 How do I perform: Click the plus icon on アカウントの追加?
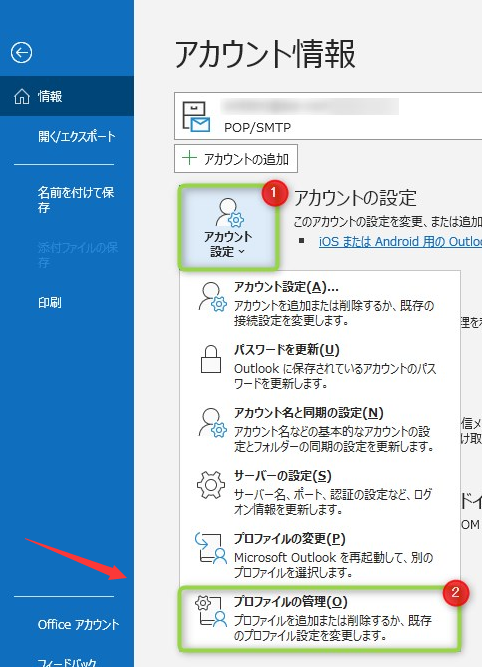189,158
